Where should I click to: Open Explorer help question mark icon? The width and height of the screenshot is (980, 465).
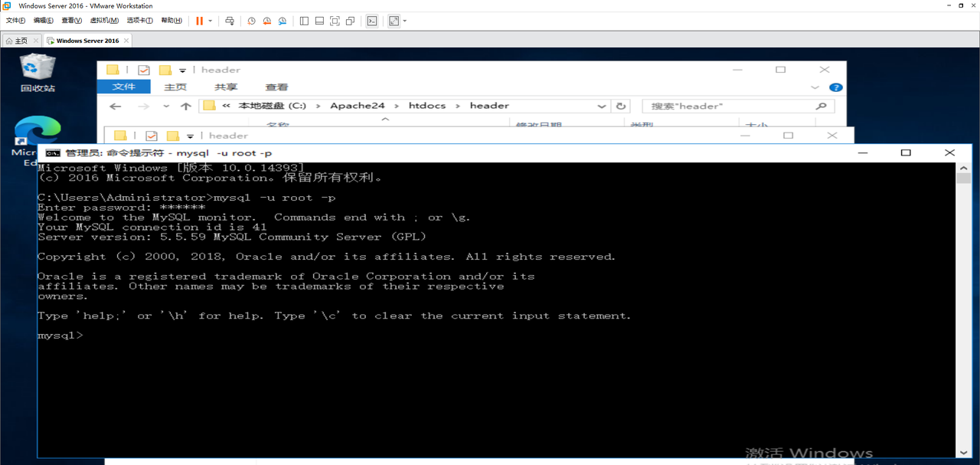(836, 87)
